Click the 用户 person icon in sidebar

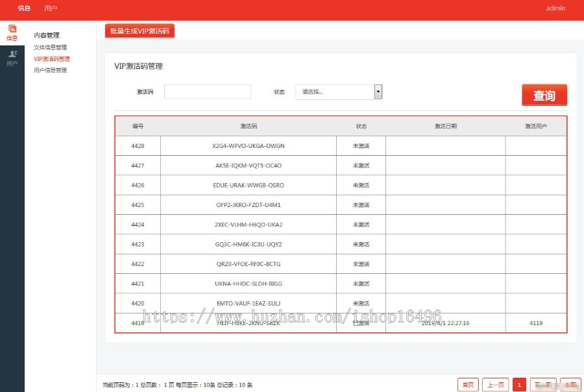[x=12, y=54]
